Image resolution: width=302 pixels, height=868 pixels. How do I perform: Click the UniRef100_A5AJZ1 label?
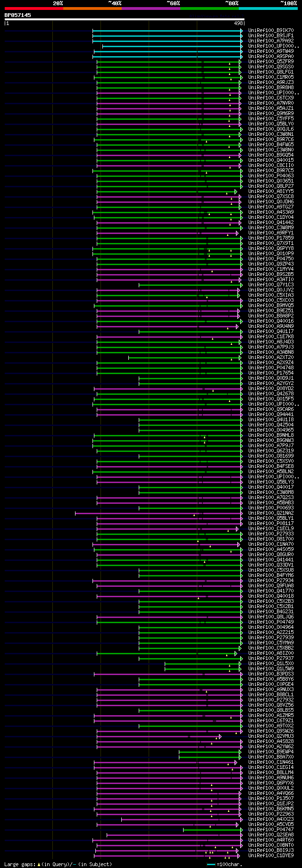(x=271, y=108)
